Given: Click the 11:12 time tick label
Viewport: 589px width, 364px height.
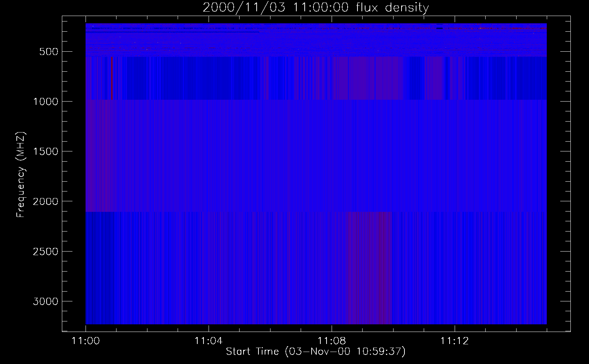Looking at the screenshot, I should point(454,341).
